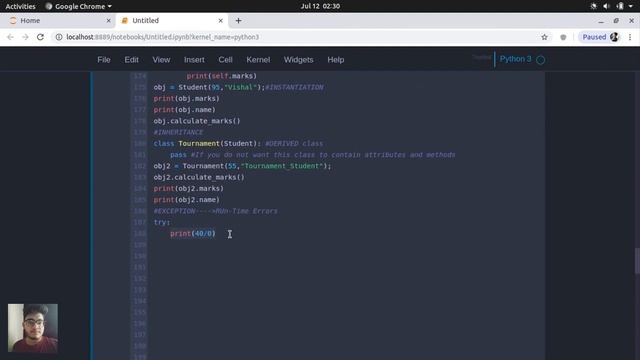640x360 pixels.
Task: Click the #INHERITANCE comment line
Action: (178, 132)
